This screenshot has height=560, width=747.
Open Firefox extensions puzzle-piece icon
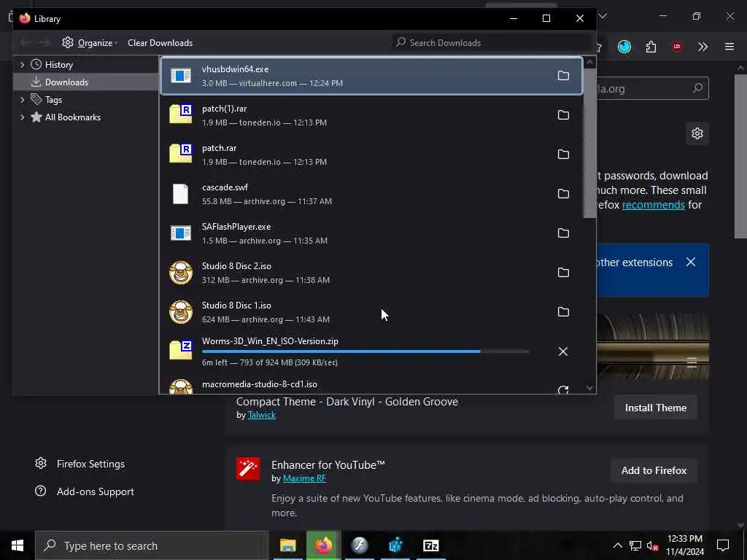651,47
